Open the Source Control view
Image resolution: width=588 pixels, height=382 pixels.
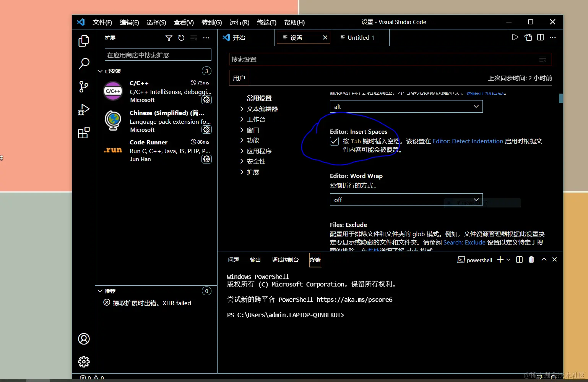point(84,87)
